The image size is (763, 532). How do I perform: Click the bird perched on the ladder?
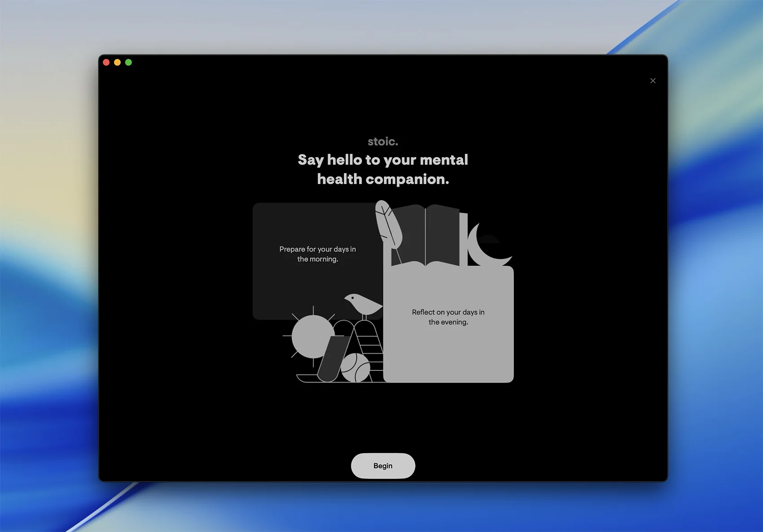(363, 305)
